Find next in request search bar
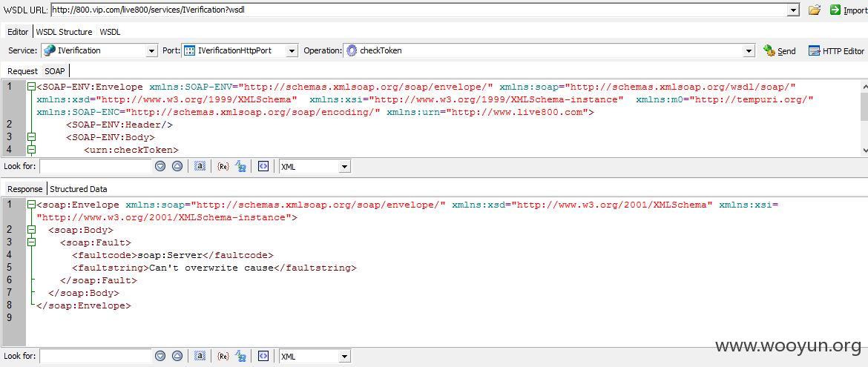 (160, 166)
